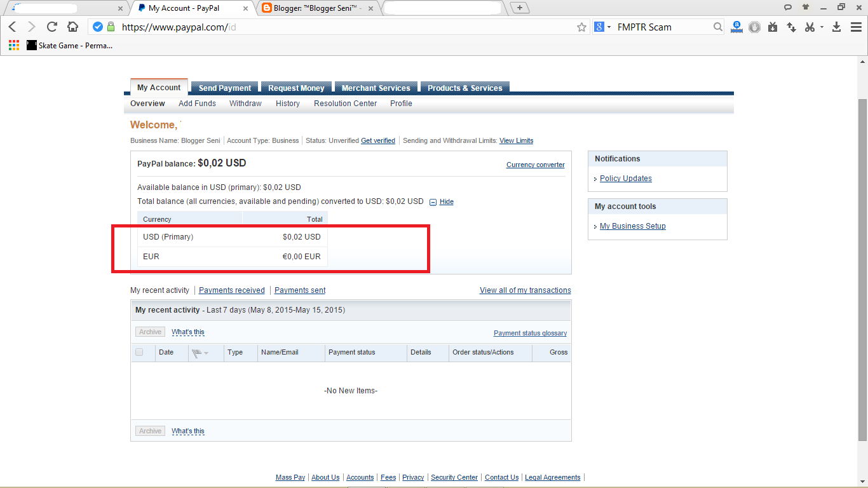Open the Resolution Center

coord(346,104)
